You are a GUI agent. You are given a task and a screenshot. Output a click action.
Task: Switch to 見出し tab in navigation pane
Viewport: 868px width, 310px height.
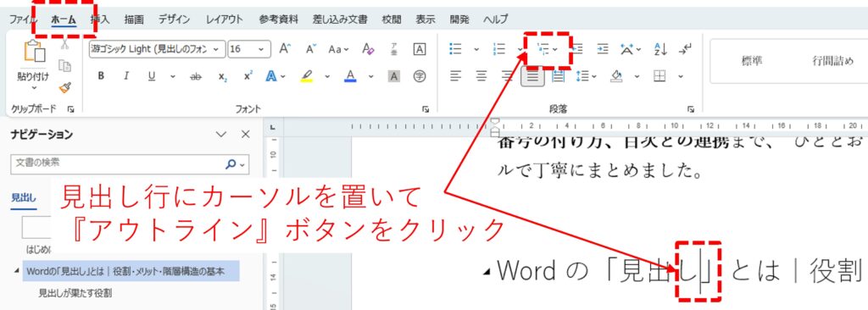pyautogui.click(x=23, y=197)
